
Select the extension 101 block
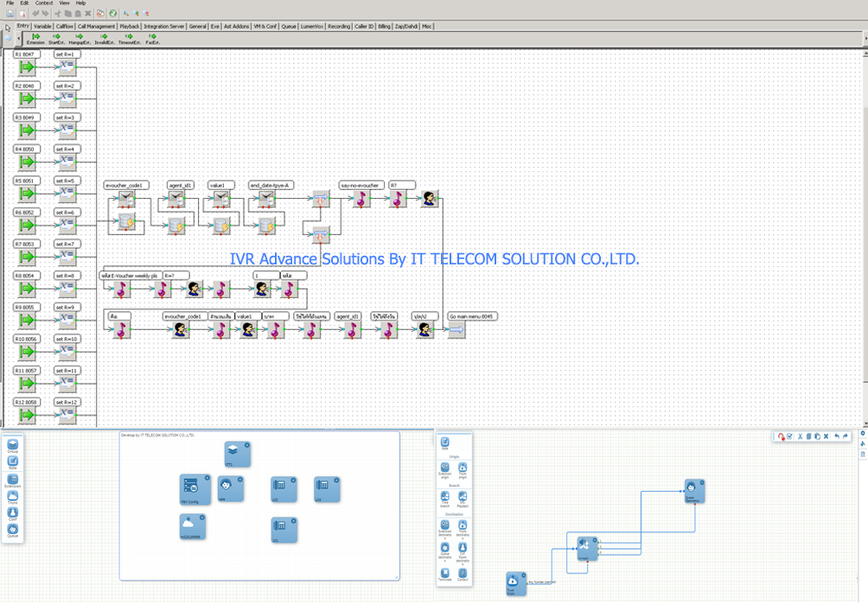284,530
